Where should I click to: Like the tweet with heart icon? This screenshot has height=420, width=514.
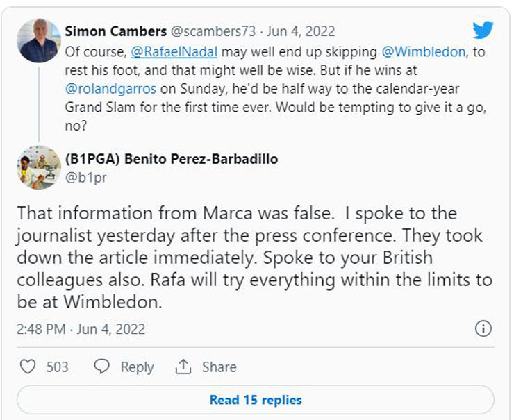(x=27, y=367)
